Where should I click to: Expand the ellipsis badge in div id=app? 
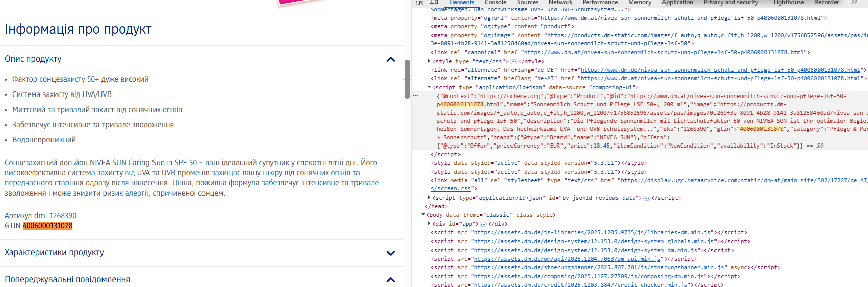pyautogui.click(x=483, y=224)
